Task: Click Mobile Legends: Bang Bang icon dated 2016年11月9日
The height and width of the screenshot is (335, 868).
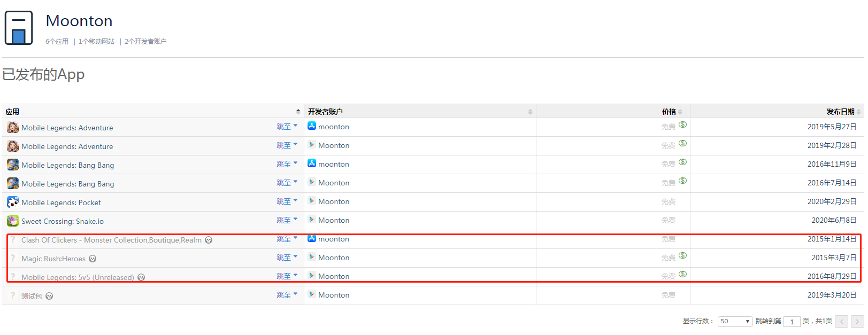Action: click(13, 165)
